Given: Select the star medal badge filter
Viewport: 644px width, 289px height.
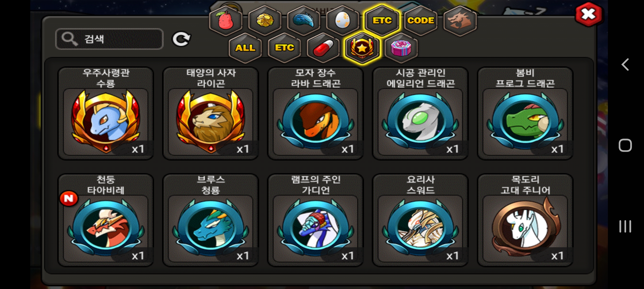Looking at the screenshot, I should (362, 48).
